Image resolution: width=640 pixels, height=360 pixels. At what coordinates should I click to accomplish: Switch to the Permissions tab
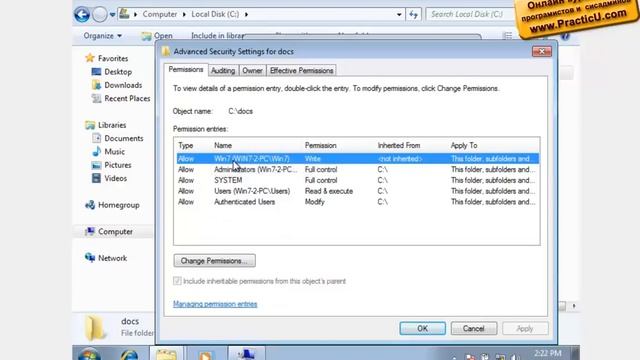click(186, 69)
